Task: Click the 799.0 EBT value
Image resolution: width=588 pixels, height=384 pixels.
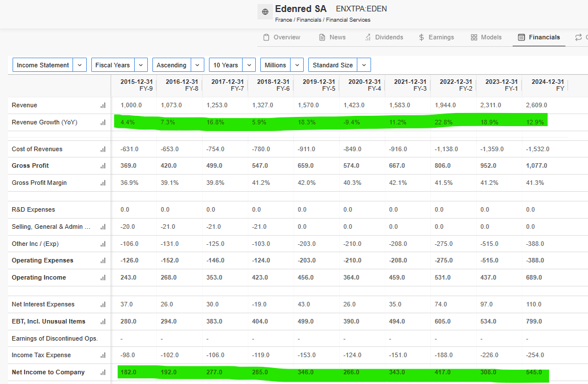Action: 534,321
